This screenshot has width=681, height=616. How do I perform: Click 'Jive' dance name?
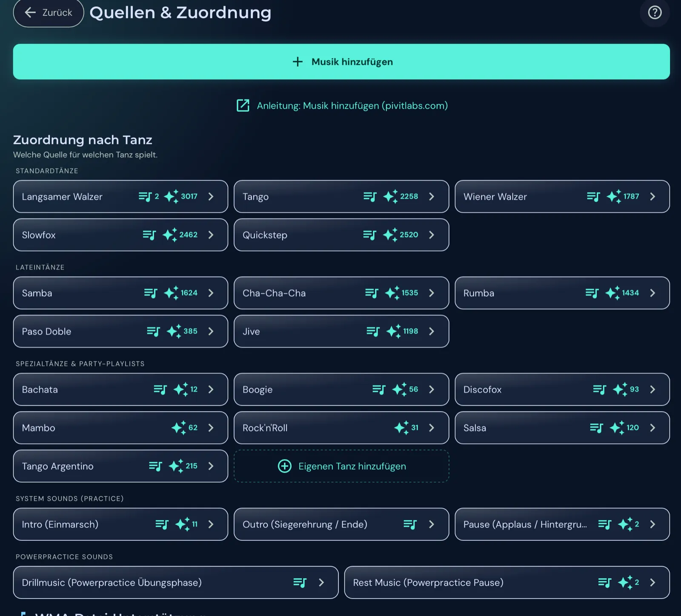(251, 332)
